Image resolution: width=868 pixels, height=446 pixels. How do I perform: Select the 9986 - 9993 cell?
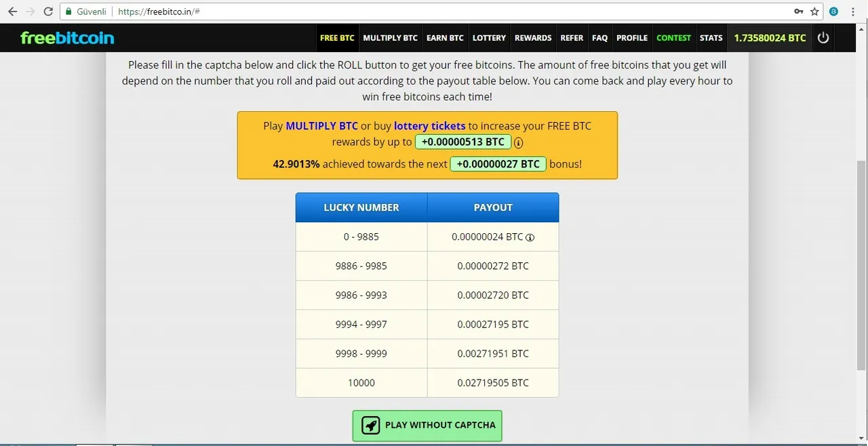tap(361, 296)
